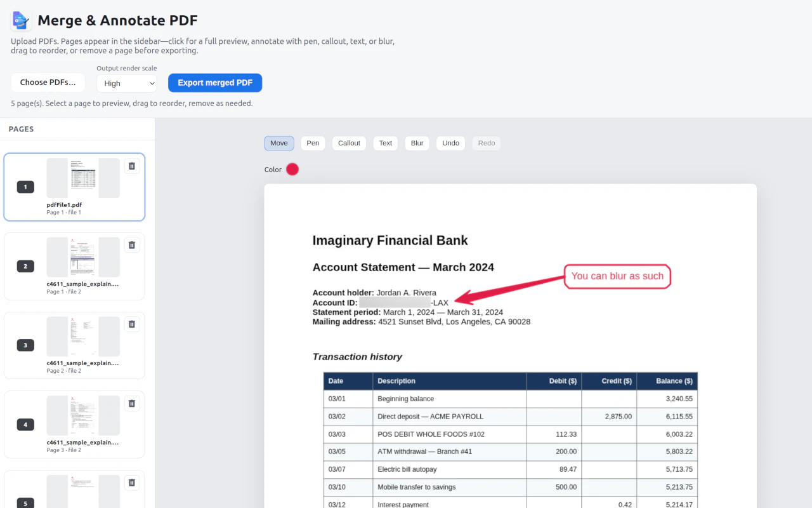Enable the Blur tool
Image resolution: width=812 pixels, height=508 pixels.
click(x=417, y=143)
